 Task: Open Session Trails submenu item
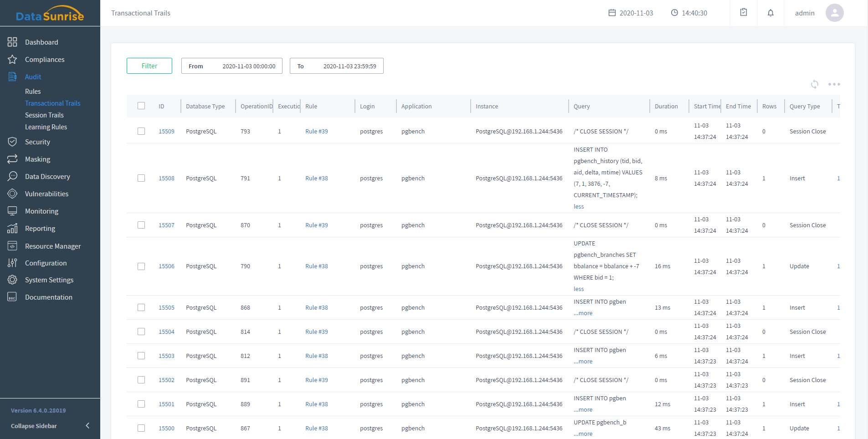pyautogui.click(x=44, y=115)
